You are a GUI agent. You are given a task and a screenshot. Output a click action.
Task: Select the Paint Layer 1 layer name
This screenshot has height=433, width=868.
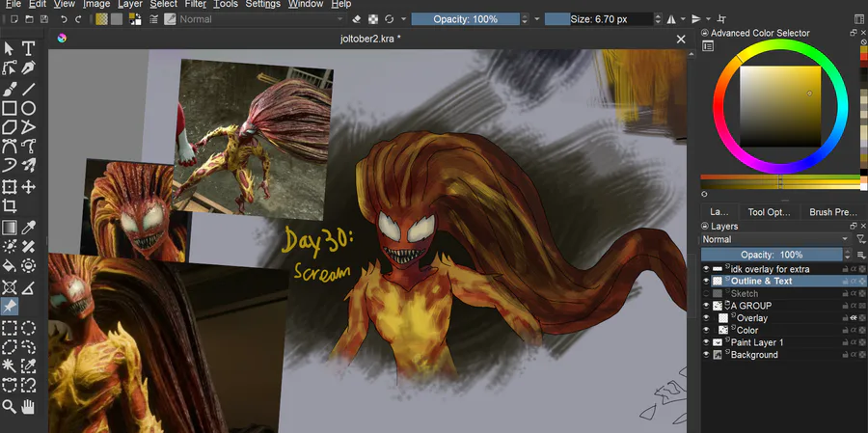757,342
